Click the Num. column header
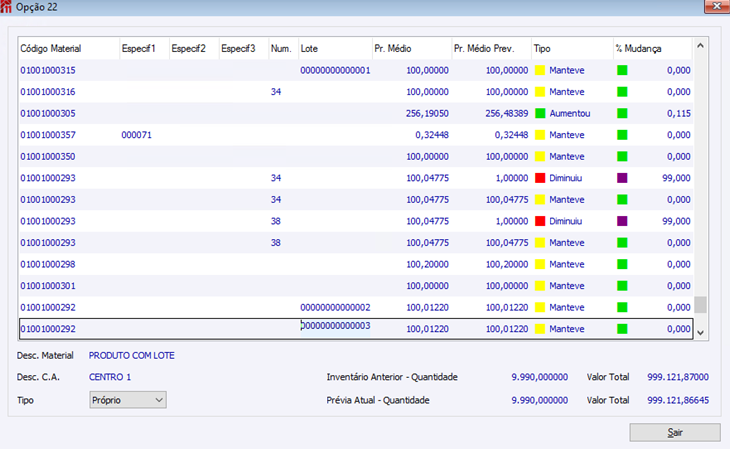The image size is (730, 449). [284, 48]
